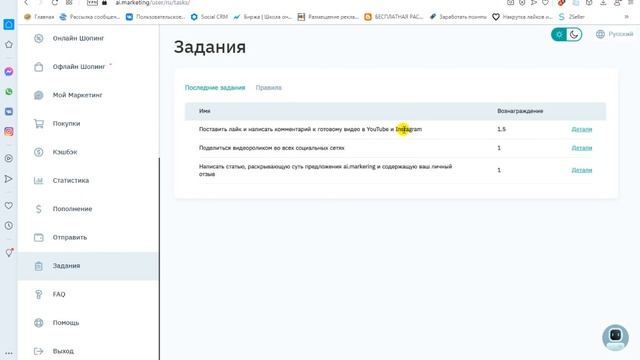
Task: Switch to dark theme moon toggle
Action: coord(574,35)
